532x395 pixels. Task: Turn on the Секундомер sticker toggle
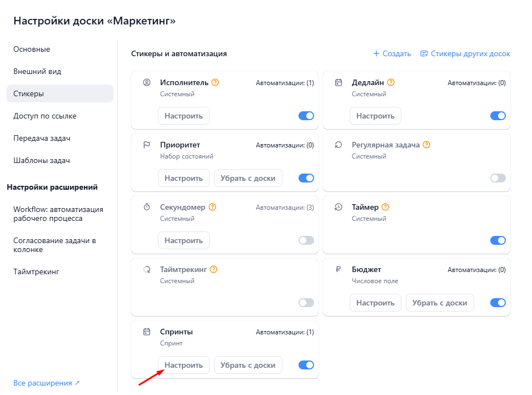click(x=306, y=240)
